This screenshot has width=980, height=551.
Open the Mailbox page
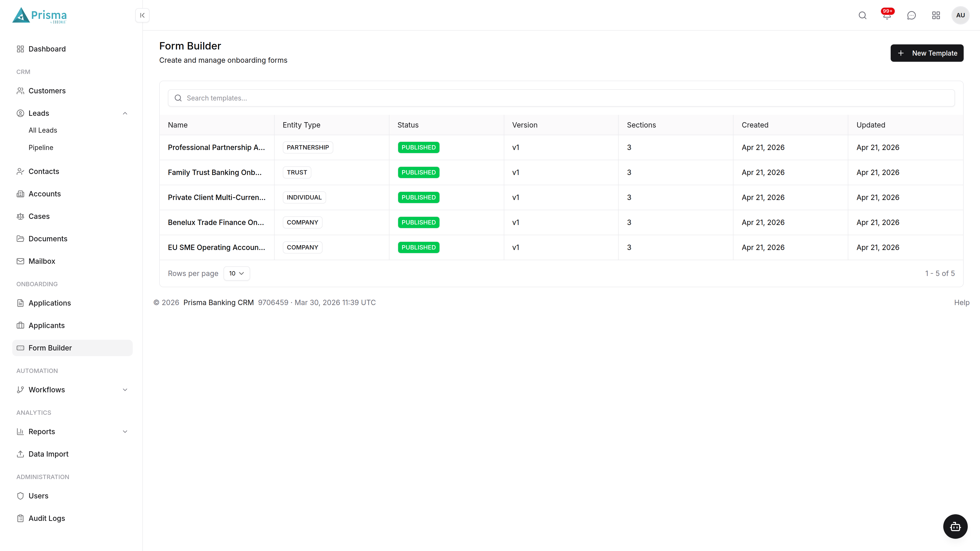[x=72, y=261]
